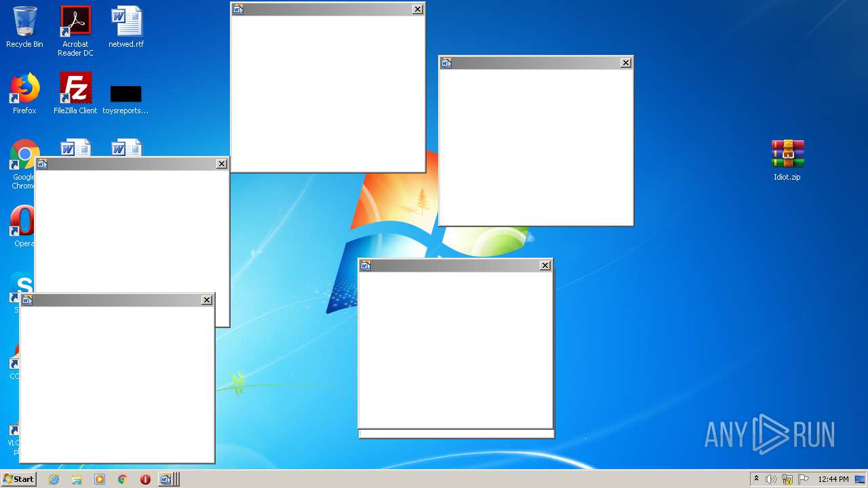Open the Action Center flag icon
The image size is (868, 488).
[x=803, y=479]
